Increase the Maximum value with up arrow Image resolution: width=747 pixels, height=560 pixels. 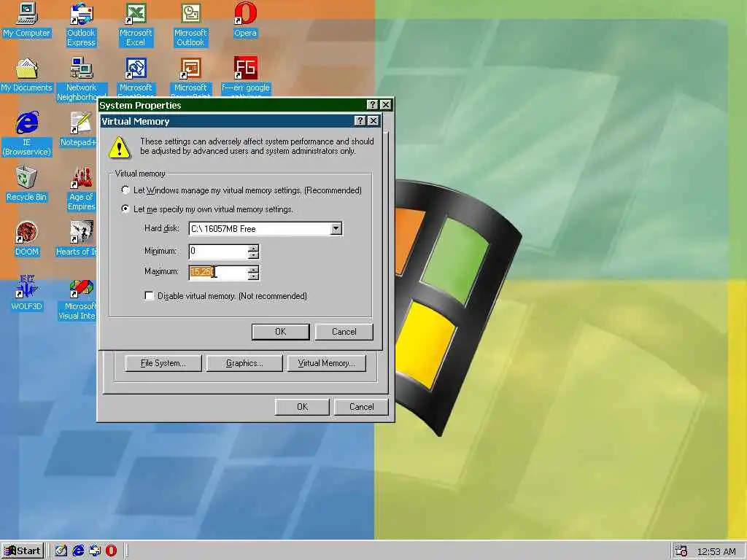(x=253, y=269)
